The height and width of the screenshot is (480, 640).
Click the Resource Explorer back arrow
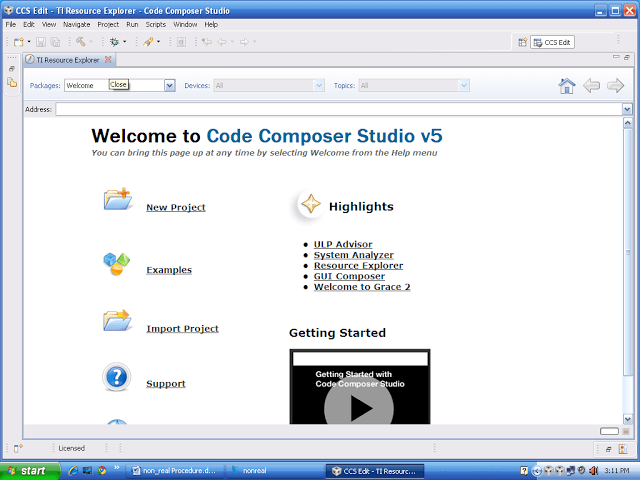tap(591, 86)
